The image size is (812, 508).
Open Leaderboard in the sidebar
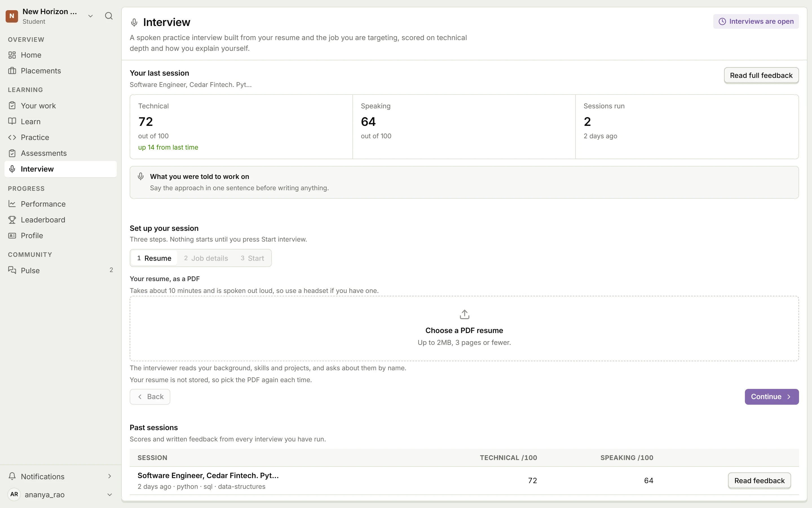[x=60, y=219]
